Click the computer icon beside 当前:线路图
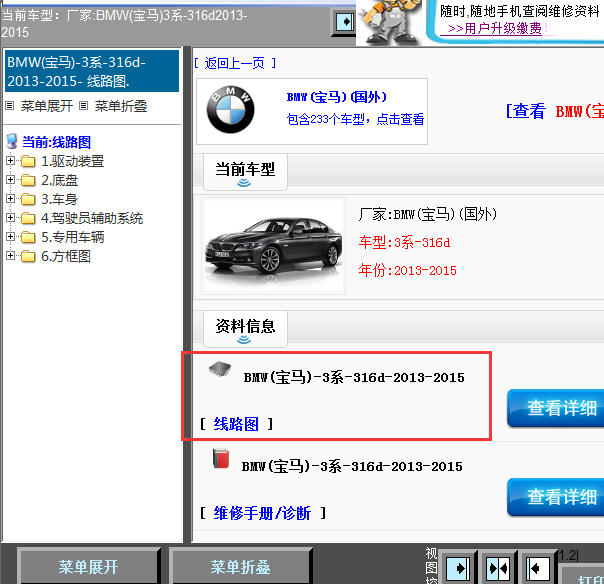The height and width of the screenshot is (584, 604). point(12,141)
